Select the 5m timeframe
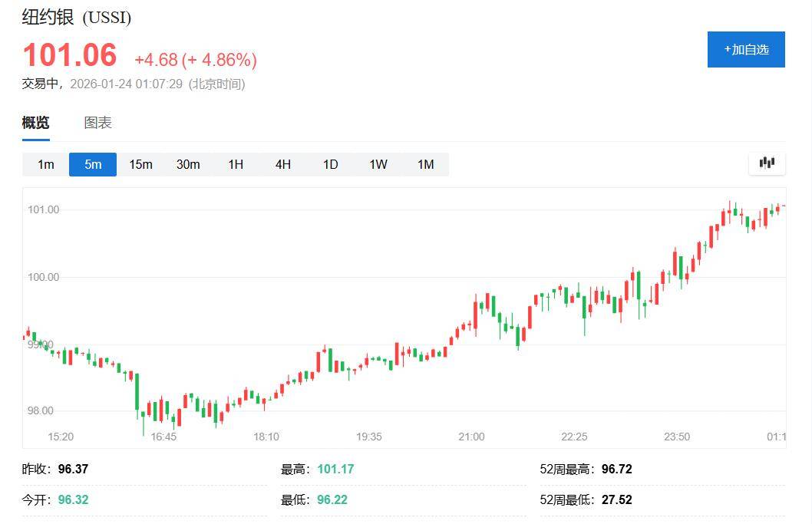The height and width of the screenshot is (524, 812). click(x=93, y=164)
